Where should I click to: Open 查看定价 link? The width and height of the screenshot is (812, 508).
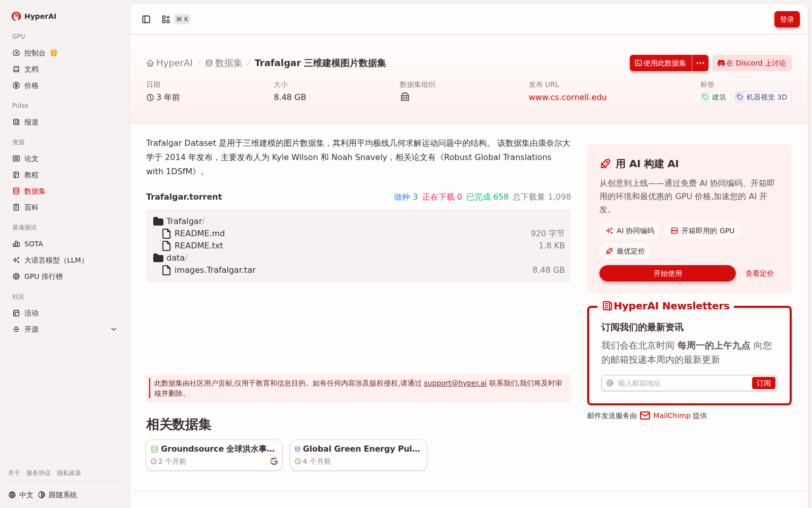click(759, 273)
